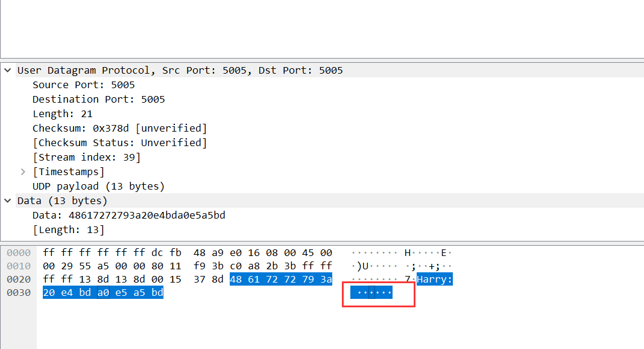Click highlighted hex byte 61 in row 0020

pyautogui.click(x=254, y=280)
